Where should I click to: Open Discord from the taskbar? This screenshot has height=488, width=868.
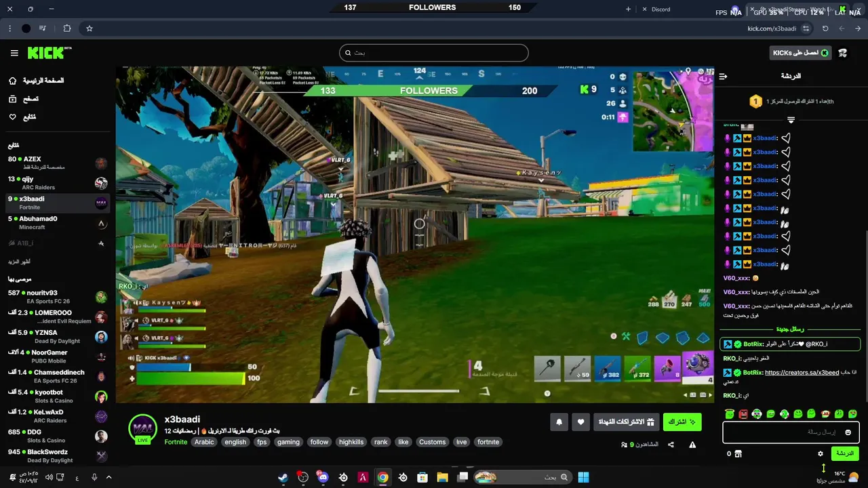[x=323, y=477]
